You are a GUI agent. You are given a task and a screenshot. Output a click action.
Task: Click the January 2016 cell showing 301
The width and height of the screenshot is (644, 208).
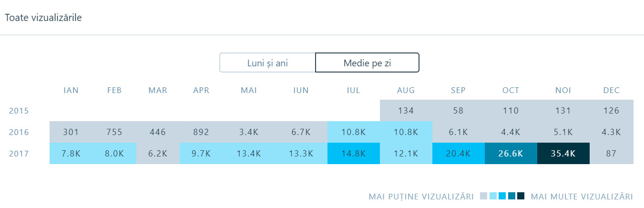(71, 132)
